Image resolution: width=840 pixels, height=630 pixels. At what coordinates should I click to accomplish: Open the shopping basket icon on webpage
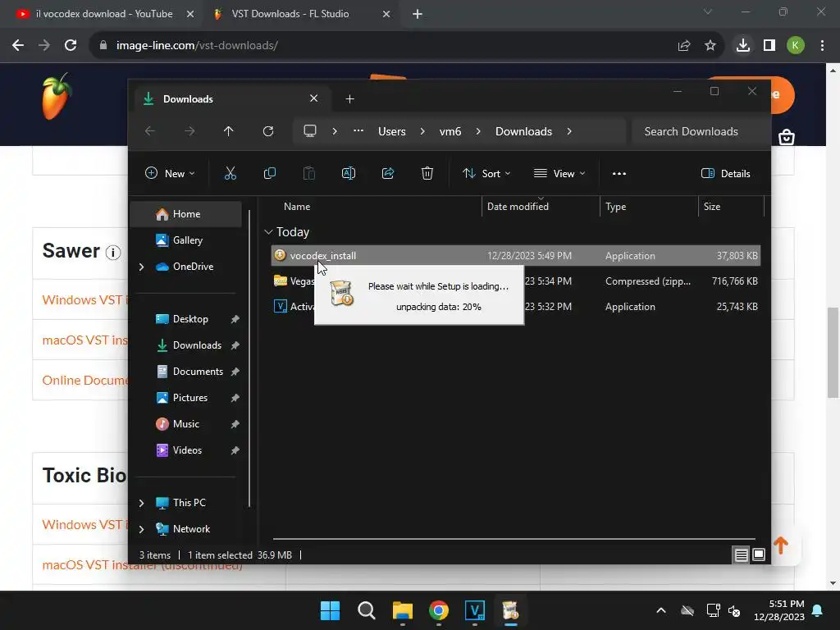point(787,137)
